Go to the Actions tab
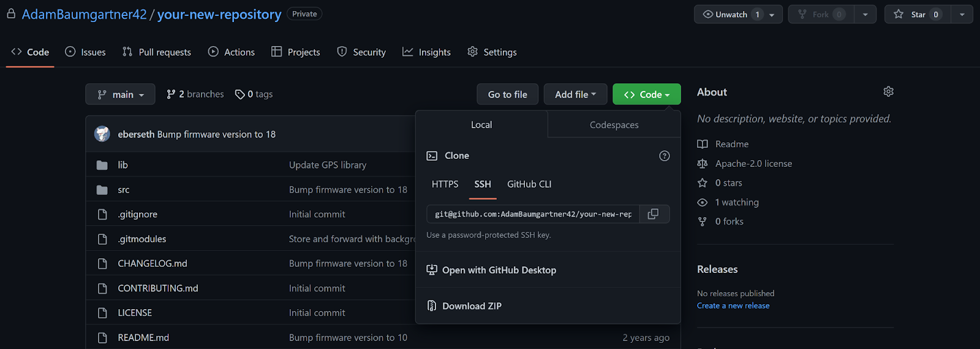Screen dimensions: 980x349 point(232,52)
